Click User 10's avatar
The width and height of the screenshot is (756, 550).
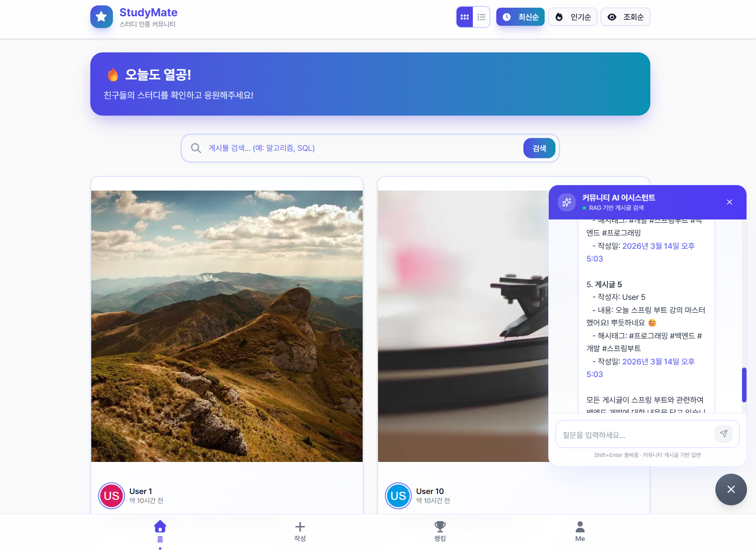click(398, 496)
